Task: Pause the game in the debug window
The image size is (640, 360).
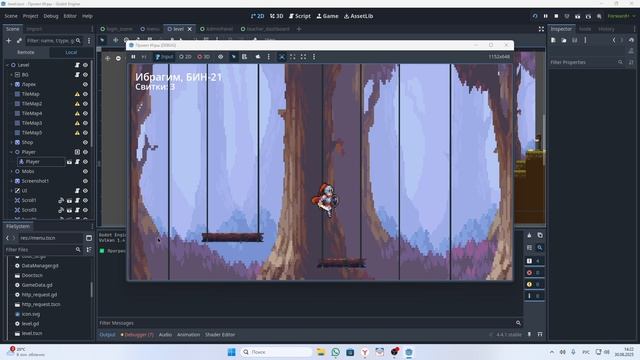Action: [133, 57]
